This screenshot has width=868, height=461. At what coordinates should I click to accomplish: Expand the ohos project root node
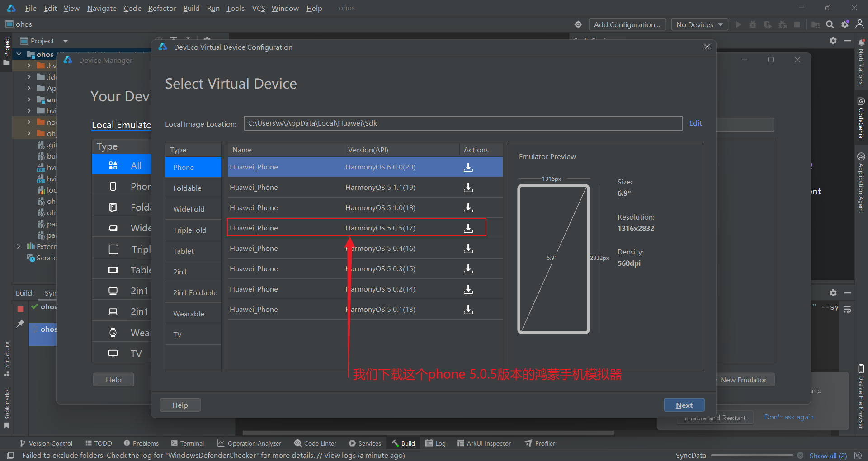coord(19,54)
